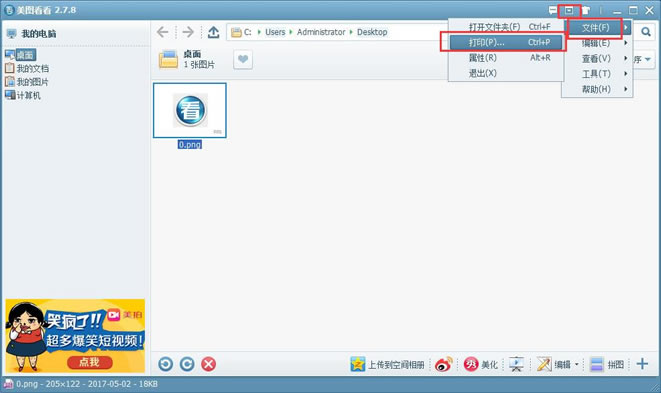Screen dimensions: 661x393
Task: Click the search magnifier icon
Action: coord(645,32)
